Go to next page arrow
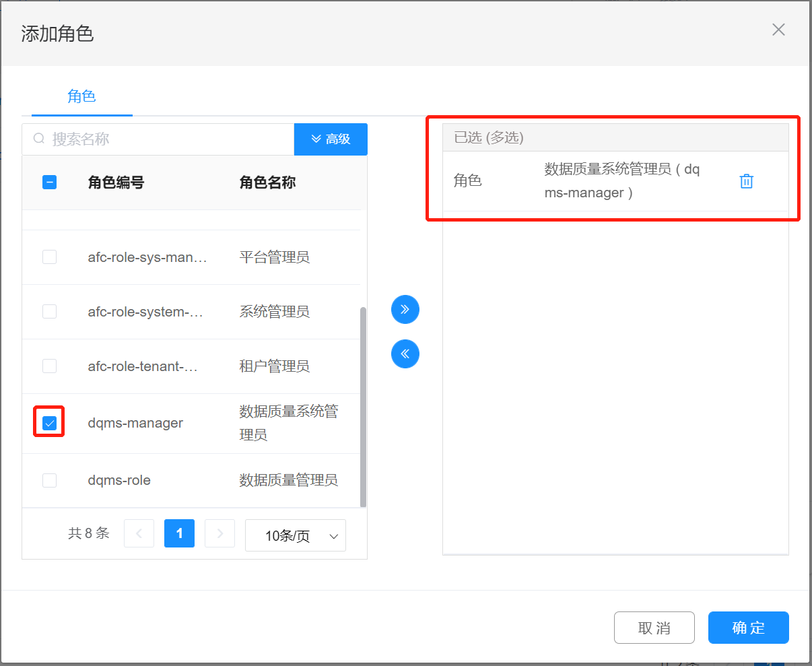This screenshot has width=812, height=666. point(219,533)
